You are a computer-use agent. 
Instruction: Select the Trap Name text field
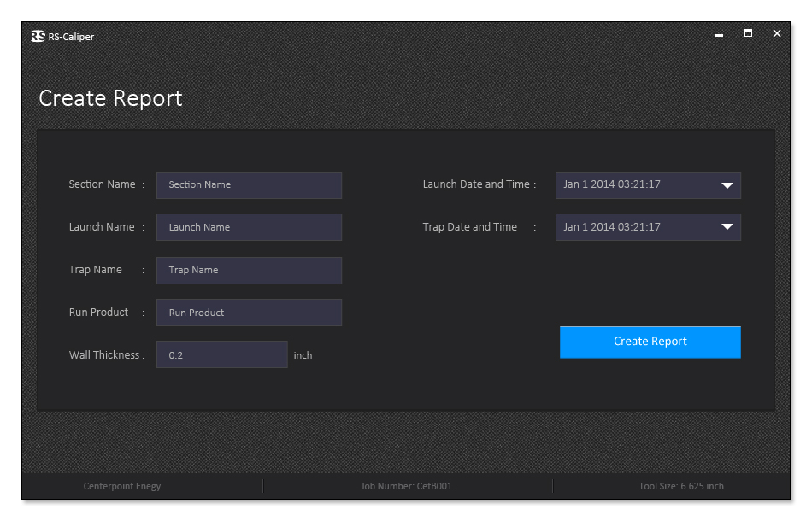click(x=249, y=270)
